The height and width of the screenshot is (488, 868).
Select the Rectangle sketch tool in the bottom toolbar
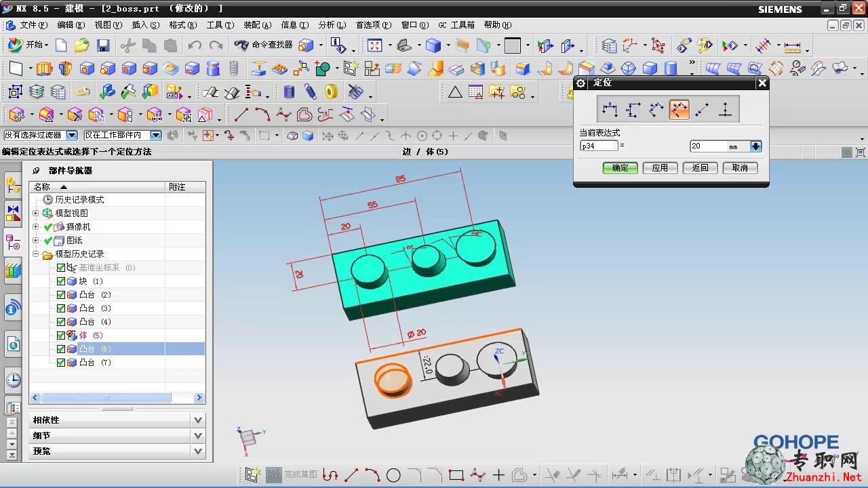(456, 475)
